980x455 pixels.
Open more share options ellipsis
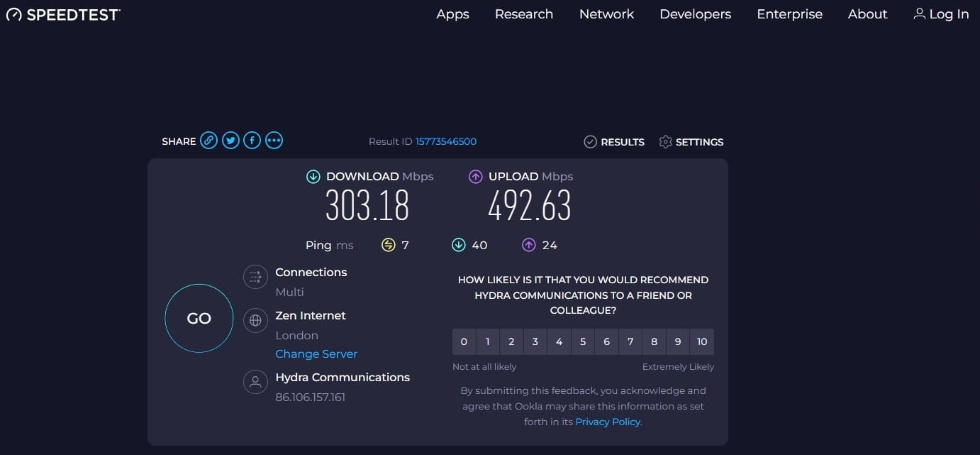coord(274,141)
